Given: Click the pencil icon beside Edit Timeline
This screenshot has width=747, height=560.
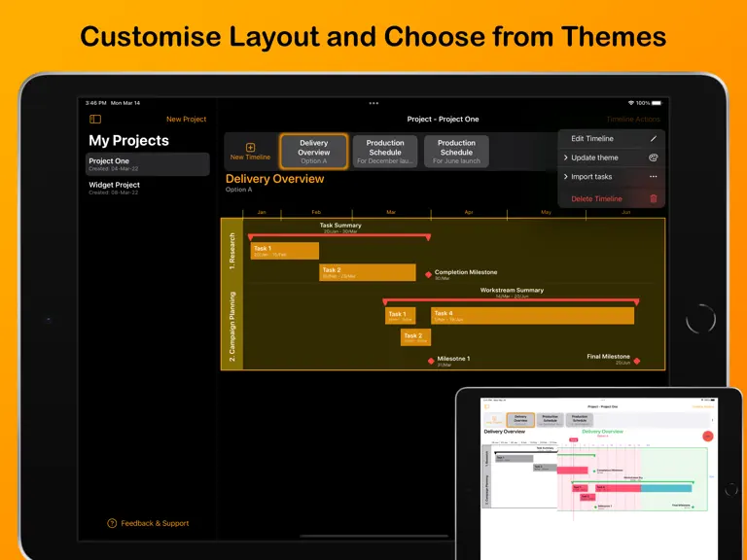Looking at the screenshot, I should (654, 139).
